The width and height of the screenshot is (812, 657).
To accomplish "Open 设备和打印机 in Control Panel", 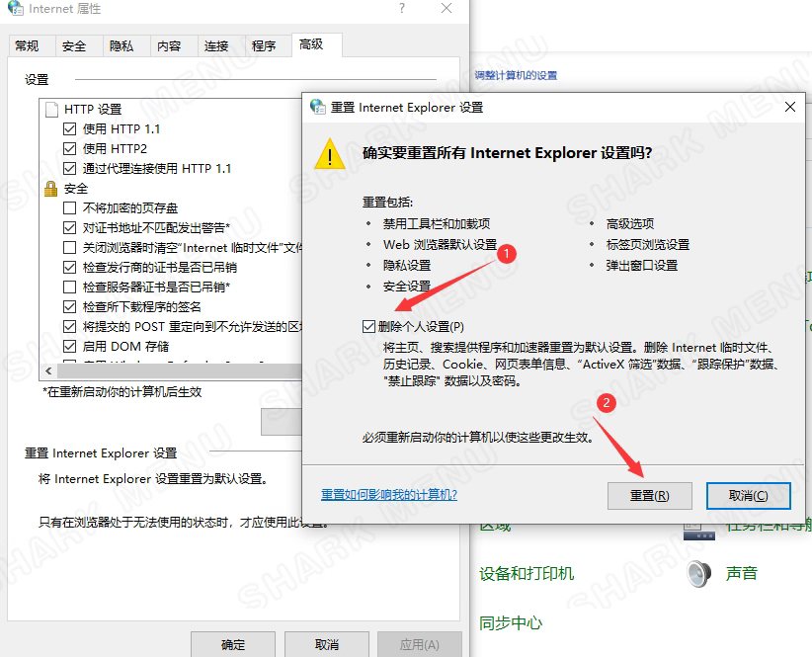I will point(527,574).
